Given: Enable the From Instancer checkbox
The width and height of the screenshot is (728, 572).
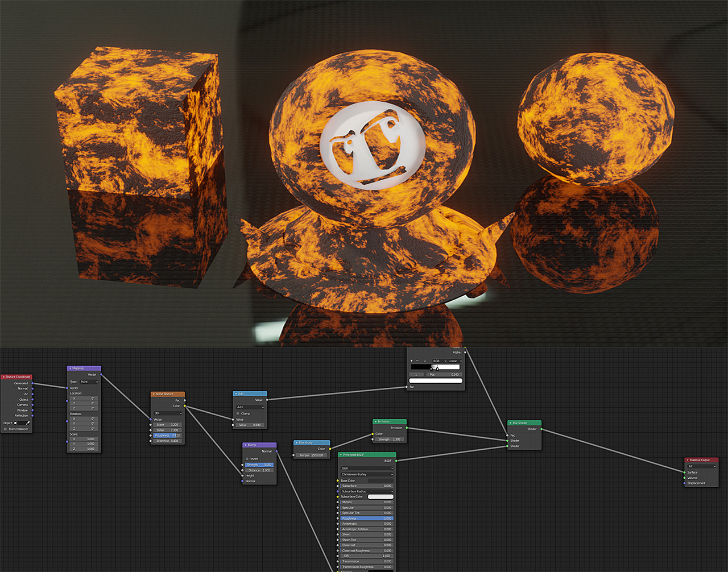Looking at the screenshot, I should coord(5,429).
